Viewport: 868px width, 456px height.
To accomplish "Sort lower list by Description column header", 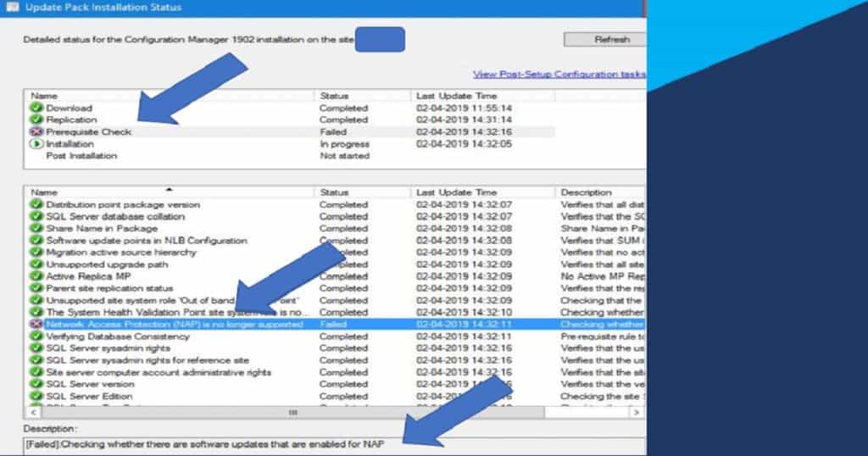I will (600, 192).
